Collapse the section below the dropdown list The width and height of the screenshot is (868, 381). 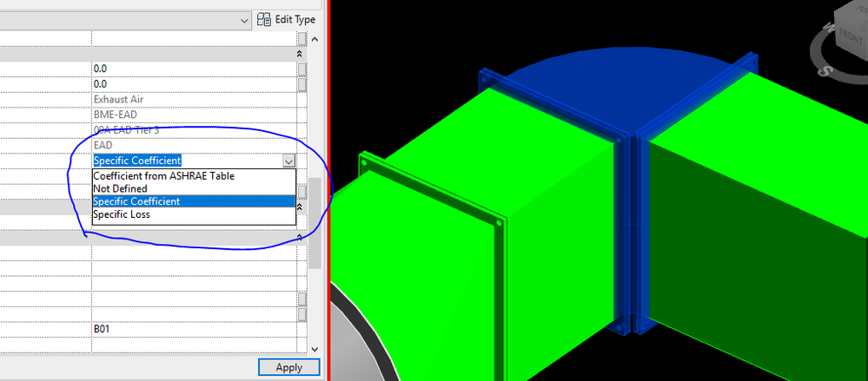point(300,207)
